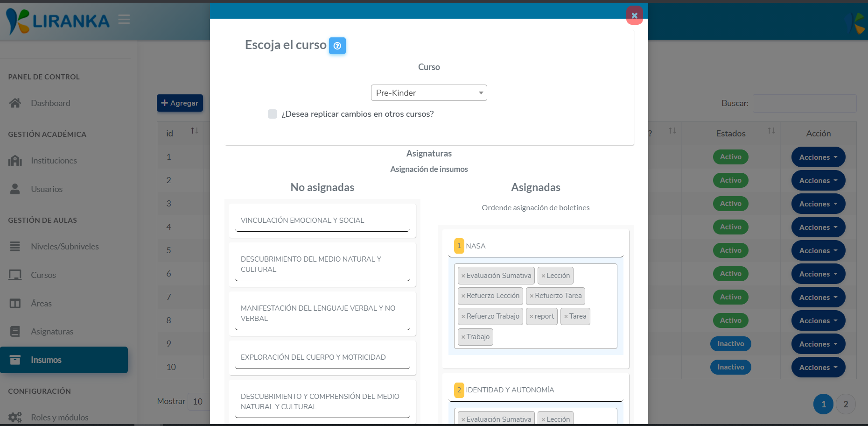Screen dimensions: 868x426
Task: Click the hamburger menu icon in the header
Action: point(124,20)
